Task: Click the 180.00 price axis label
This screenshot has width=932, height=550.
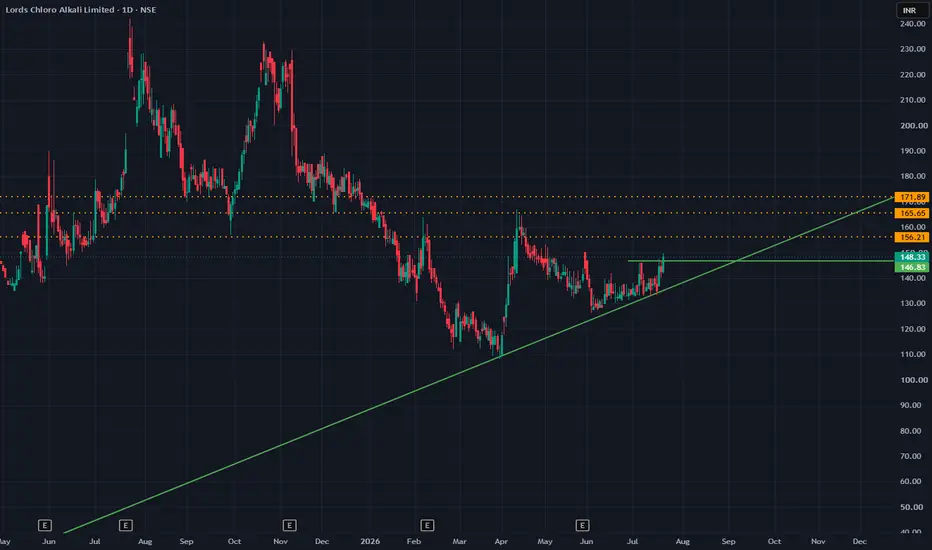Action: [913, 176]
